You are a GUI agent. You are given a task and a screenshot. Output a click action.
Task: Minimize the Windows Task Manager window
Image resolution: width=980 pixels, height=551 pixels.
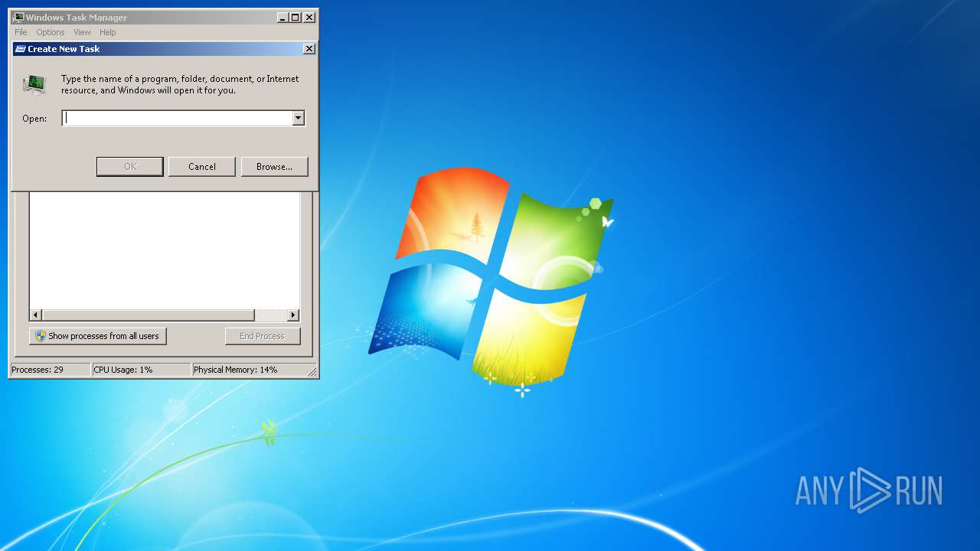click(283, 18)
